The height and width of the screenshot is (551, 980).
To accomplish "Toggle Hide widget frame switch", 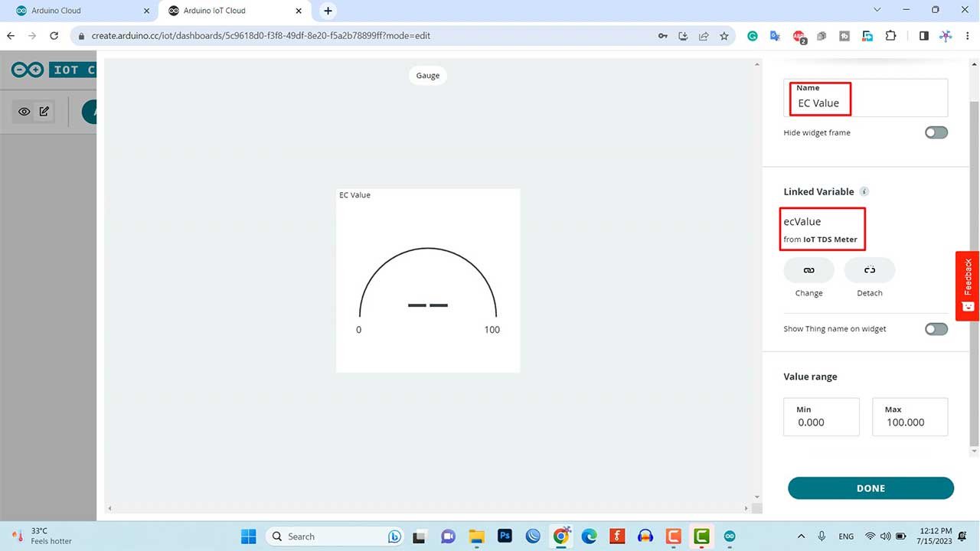I will (x=936, y=132).
